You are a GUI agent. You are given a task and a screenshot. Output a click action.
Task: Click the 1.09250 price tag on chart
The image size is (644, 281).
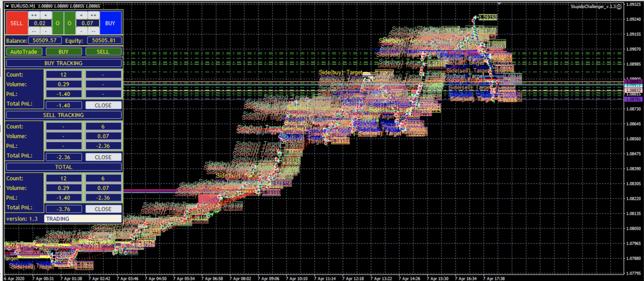[x=488, y=17]
